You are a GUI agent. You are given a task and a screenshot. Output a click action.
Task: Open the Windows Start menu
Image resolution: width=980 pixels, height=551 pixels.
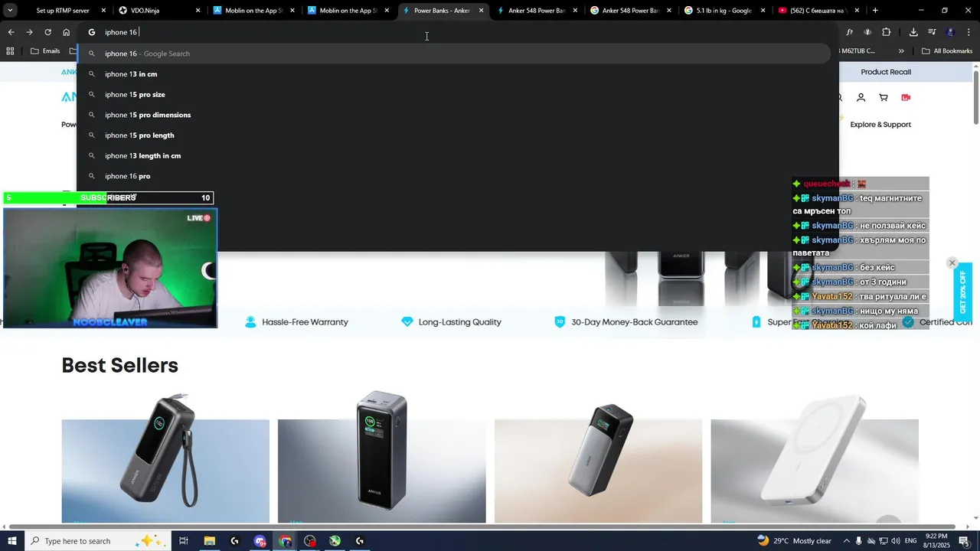tap(12, 541)
